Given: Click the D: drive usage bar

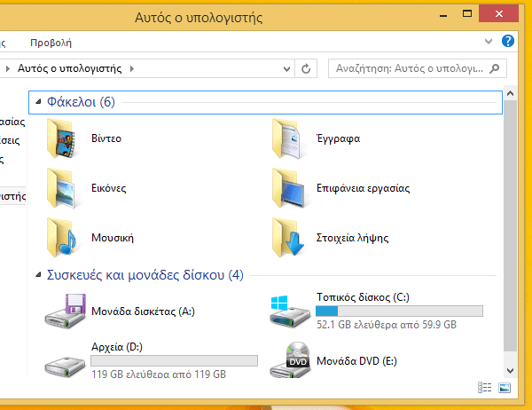Looking at the screenshot, I should point(174,360).
